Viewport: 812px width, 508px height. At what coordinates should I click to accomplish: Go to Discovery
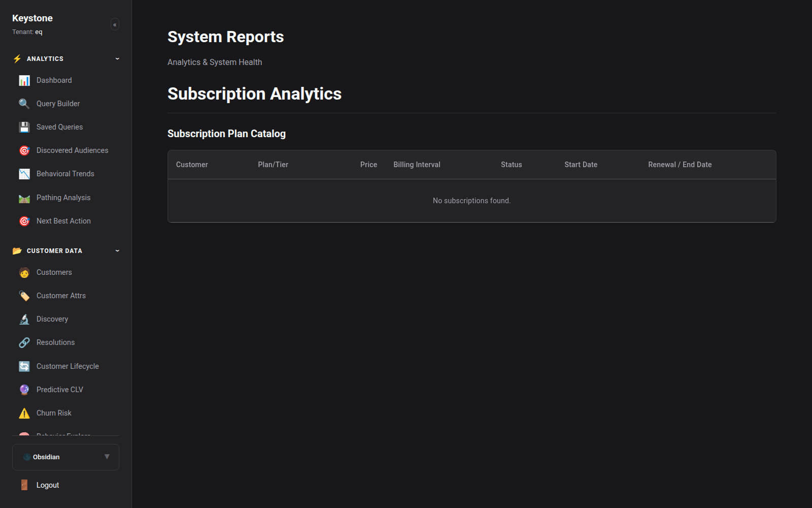52,319
